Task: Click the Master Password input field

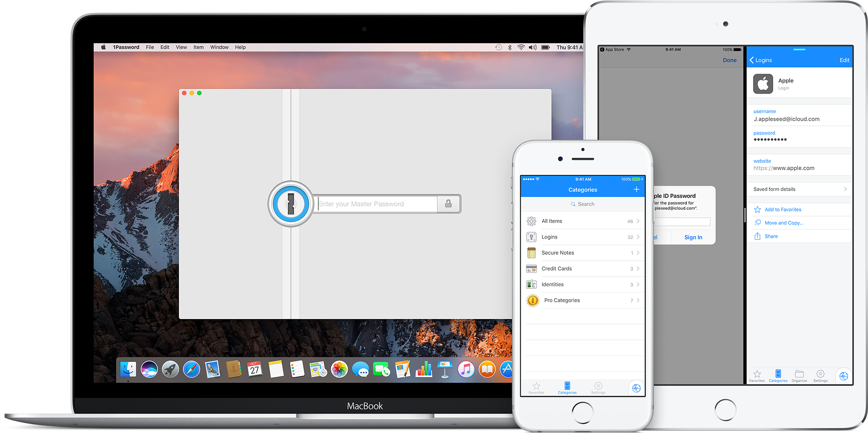Action: coord(377,204)
